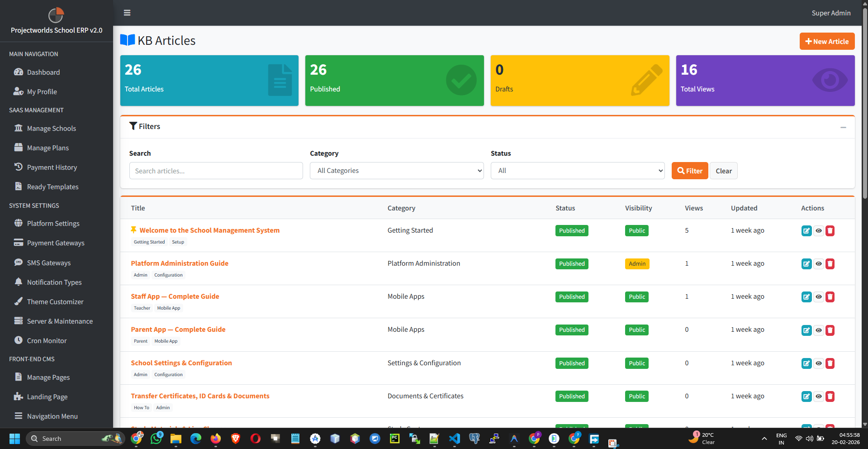Open Payment History from the sidebar
Viewport: 868px width, 449px height.
(x=52, y=167)
